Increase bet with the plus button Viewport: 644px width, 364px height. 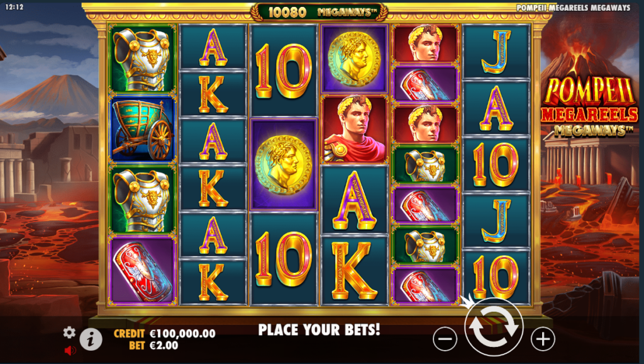[x=543, y=339]
